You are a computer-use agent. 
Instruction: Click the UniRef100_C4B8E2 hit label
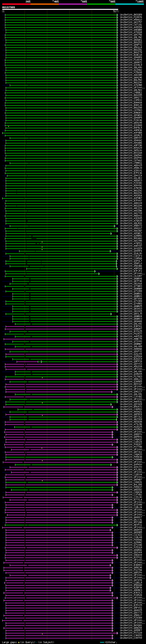pyautogui.click(x=131, y=93)
